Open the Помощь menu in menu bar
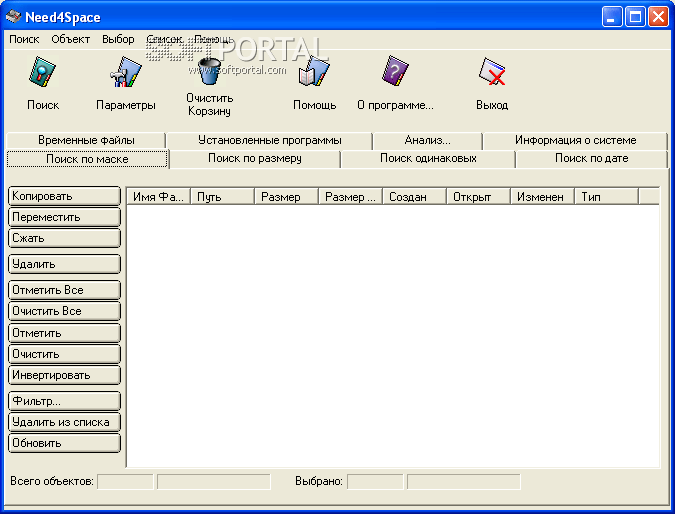675x514 pixels. (214, 39)
